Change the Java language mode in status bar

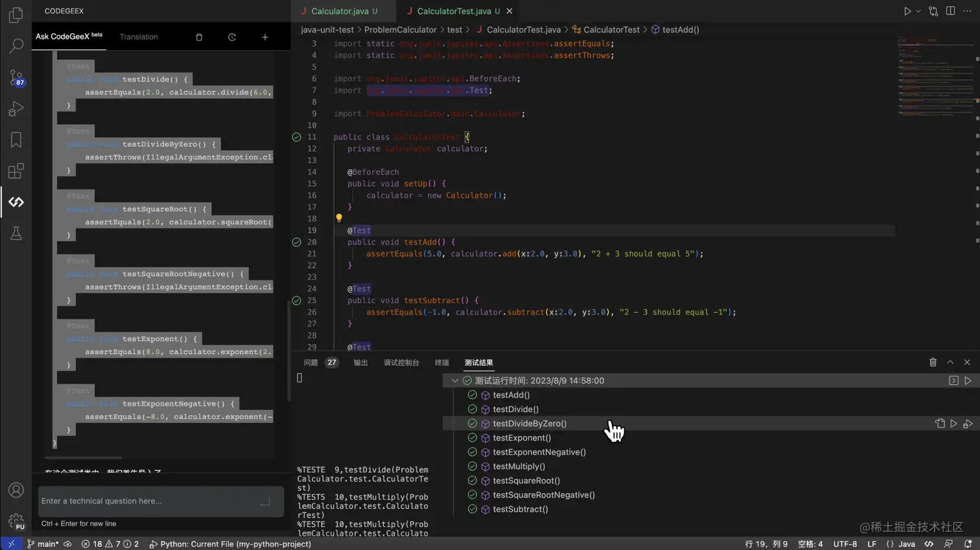click(x=906, y=544)
